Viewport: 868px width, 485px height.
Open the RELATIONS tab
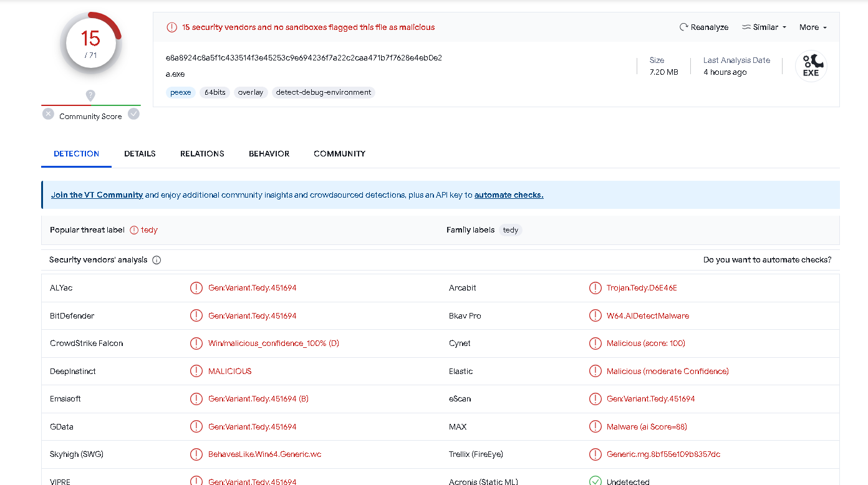pos(202,154)
